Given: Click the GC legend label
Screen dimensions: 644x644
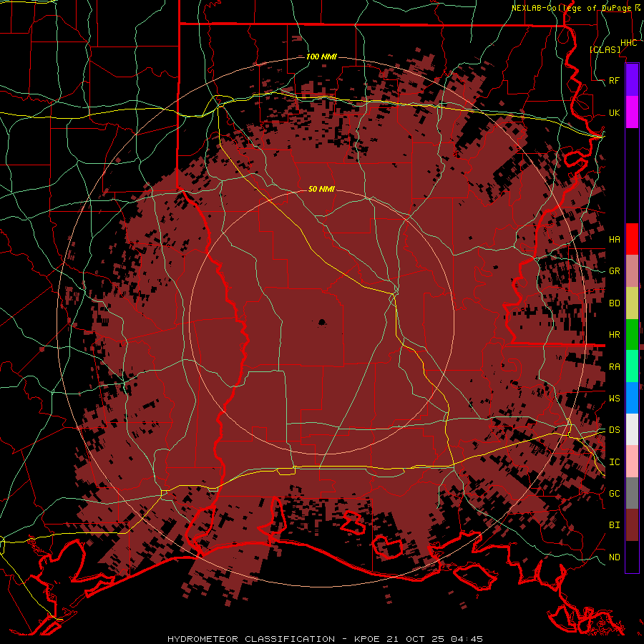Looking at the screenshot, I should (x=614, y=493).
